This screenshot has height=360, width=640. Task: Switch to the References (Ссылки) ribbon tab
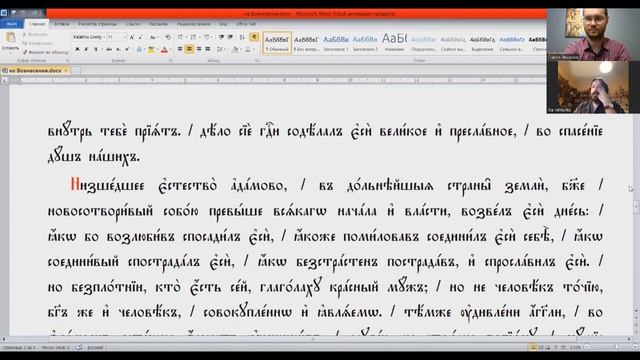(x=133, y=24)
